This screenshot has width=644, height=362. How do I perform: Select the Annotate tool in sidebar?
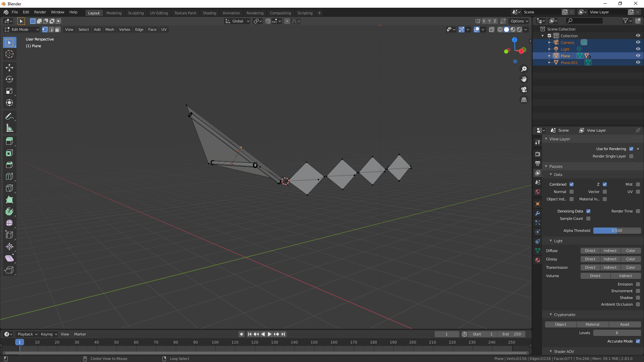pos(10,116)
